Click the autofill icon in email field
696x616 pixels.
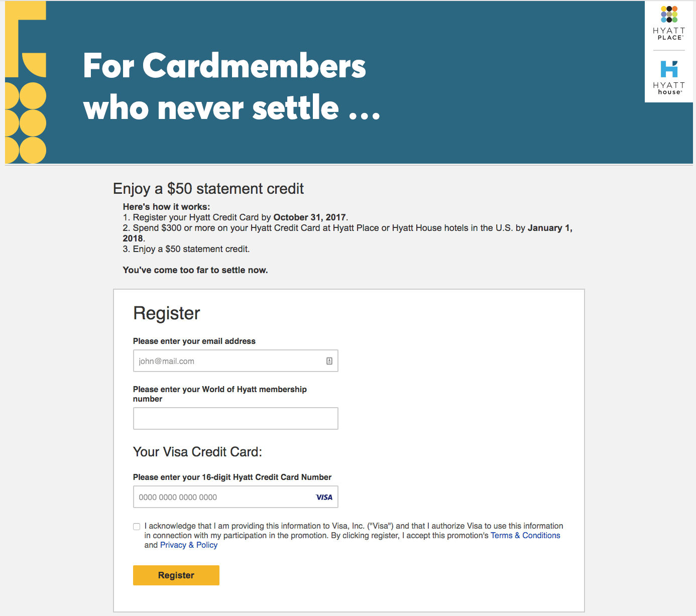[329, 361]
